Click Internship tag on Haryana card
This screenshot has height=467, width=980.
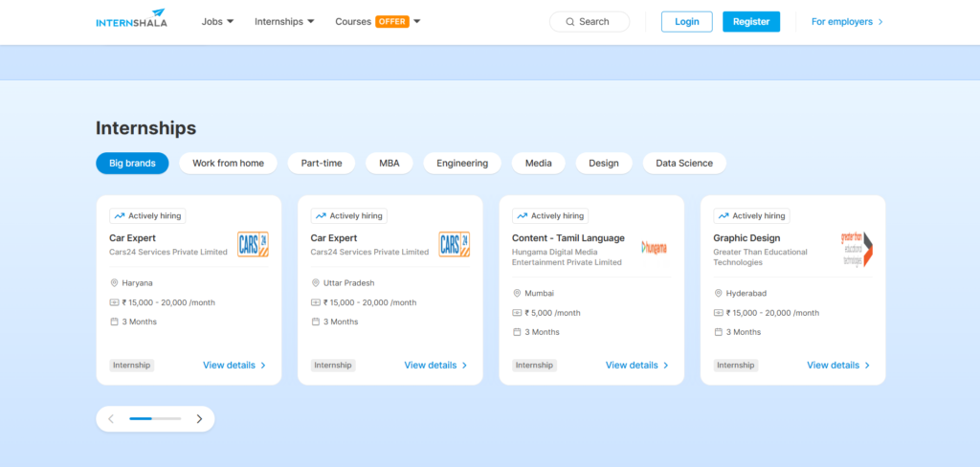(131, 366)
